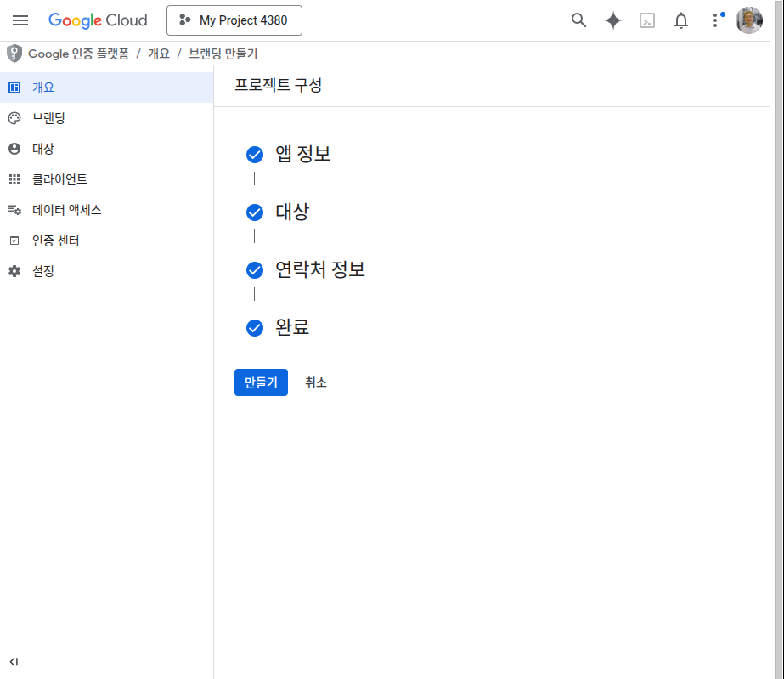Image resolution: width=784 pixels, height=679 pixels.
Task: Go to 데이터 액세스 sidebar item
Action: (x=66, y=210)
